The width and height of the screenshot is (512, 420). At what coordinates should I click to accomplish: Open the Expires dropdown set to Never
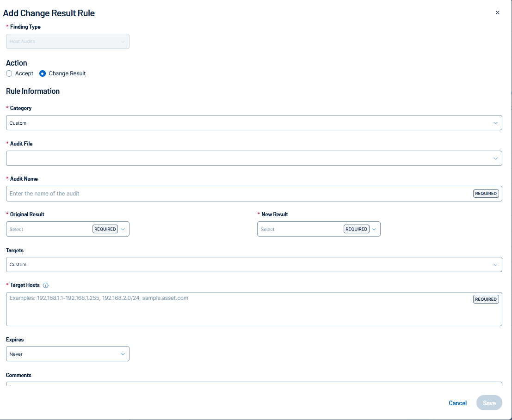pos(68,354)
